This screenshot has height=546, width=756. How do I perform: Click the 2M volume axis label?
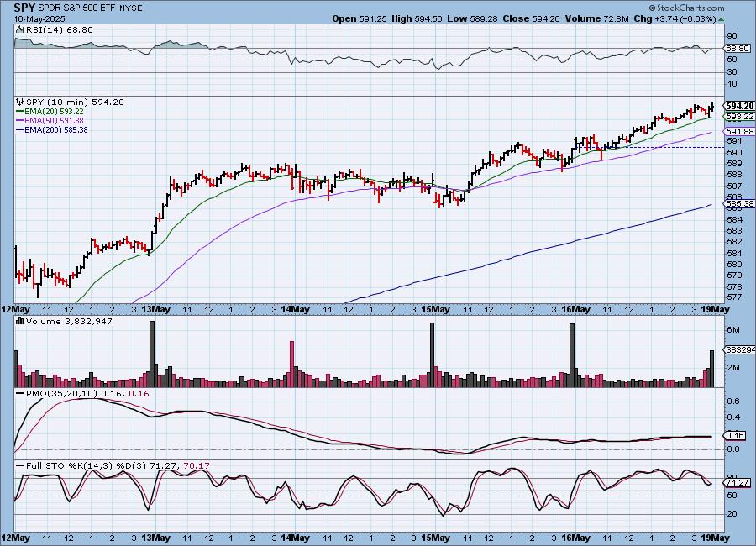(732, 368)
